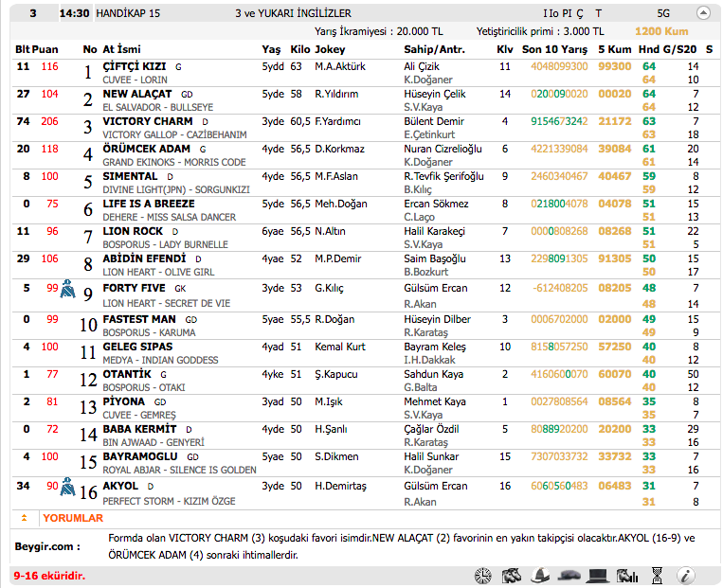723x588 pixels.
Task: Sort by the Puan column header
Action: pyautogui.click(x=45, y=48)
